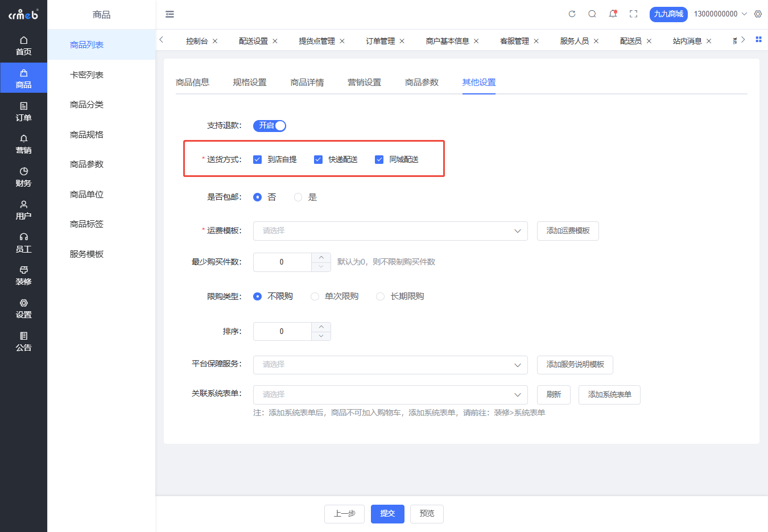Toggle fullscreen mode icon

click(633, 14)
